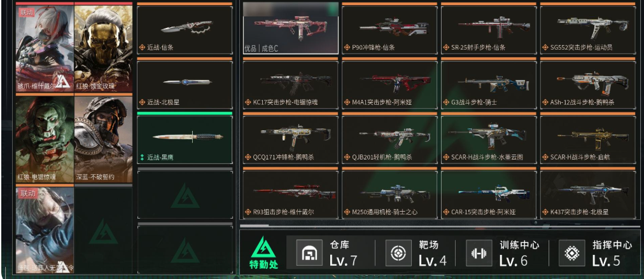Select the 骇爪-维什戴尔 operator portrait
Screen dimensions: 644x279
pos(45,48)
